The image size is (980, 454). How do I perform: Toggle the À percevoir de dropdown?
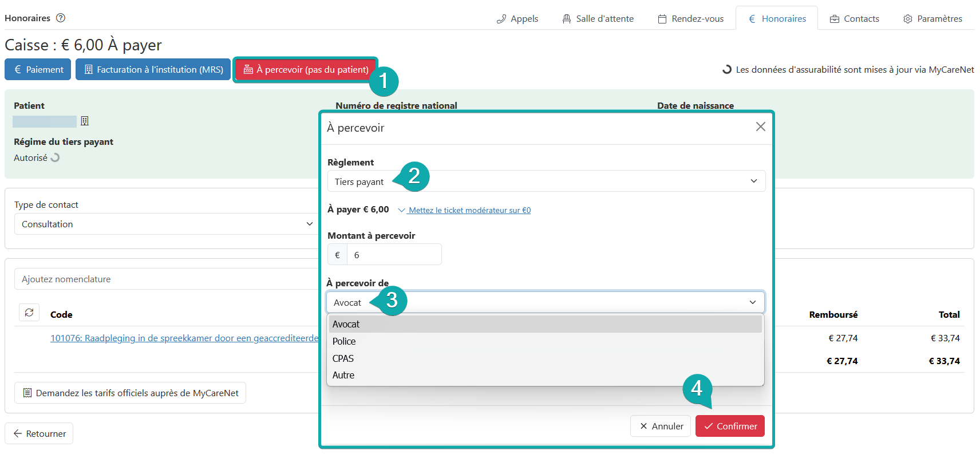[x=545, y=302]
